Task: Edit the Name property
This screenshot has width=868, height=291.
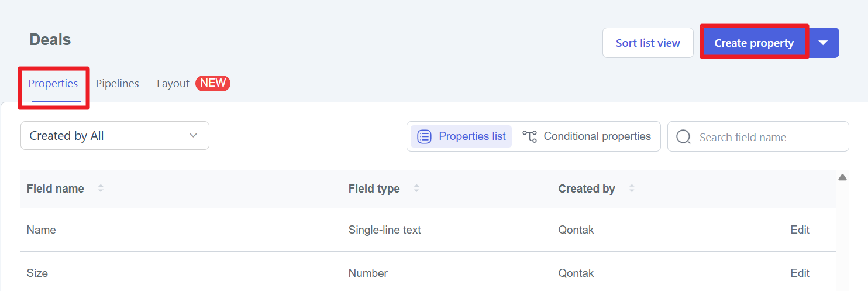Action: coord(800,230)
